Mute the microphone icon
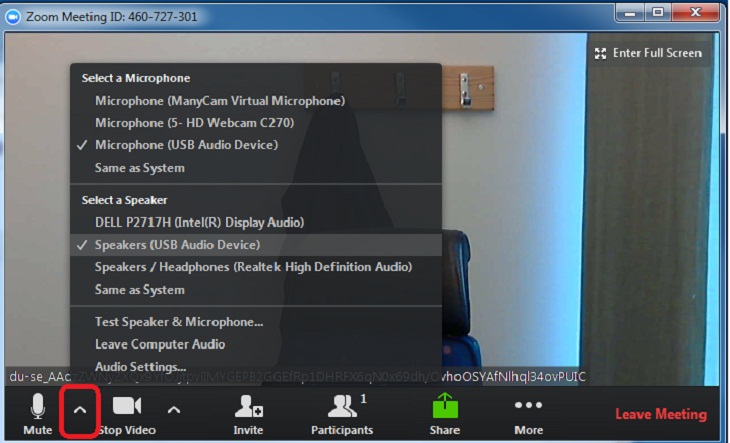The height and width of the screenshot is (443, 730). click(38, 407)
